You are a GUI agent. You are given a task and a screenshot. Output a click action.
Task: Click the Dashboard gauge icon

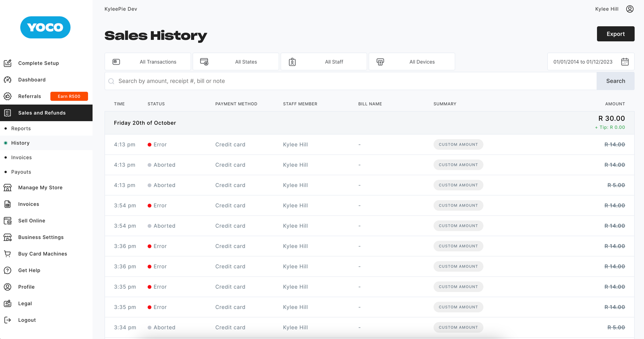pos(8,80)
